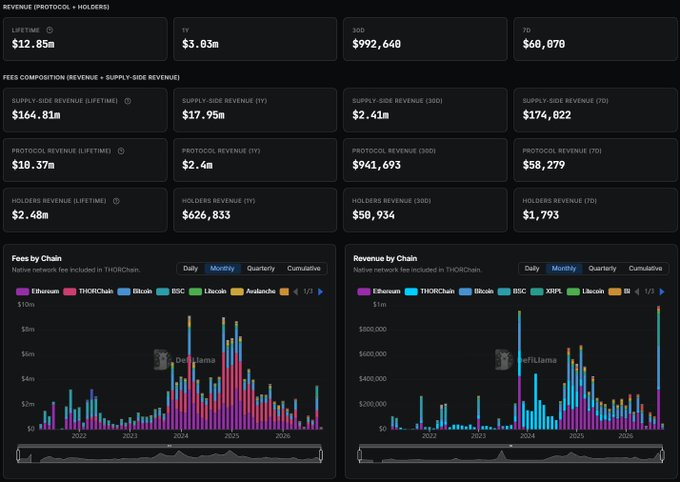Toggle BSC series in Fees by Chain legend
Viewport: 680px width, 482px height.
pyautogui.click(x=170, y=291)
